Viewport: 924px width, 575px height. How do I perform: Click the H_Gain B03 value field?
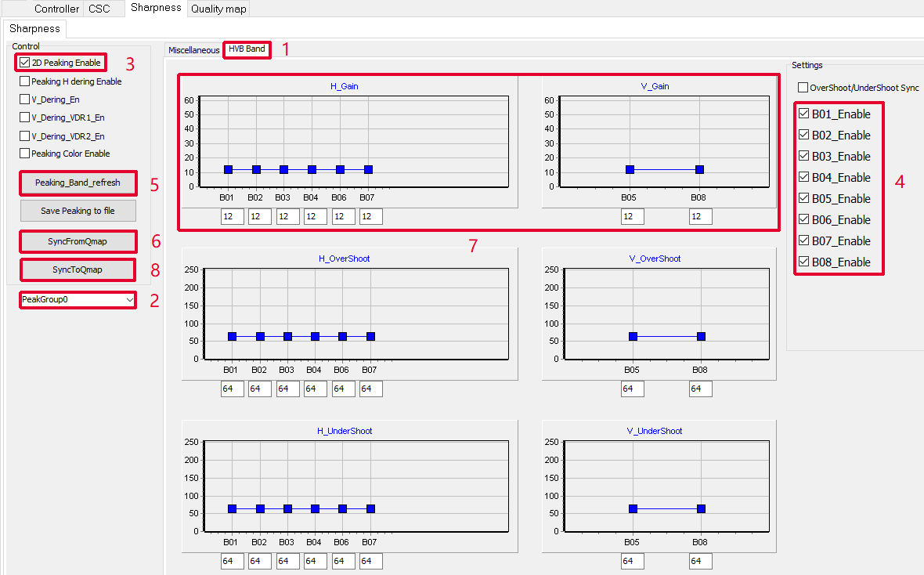[x=287, y=216]
